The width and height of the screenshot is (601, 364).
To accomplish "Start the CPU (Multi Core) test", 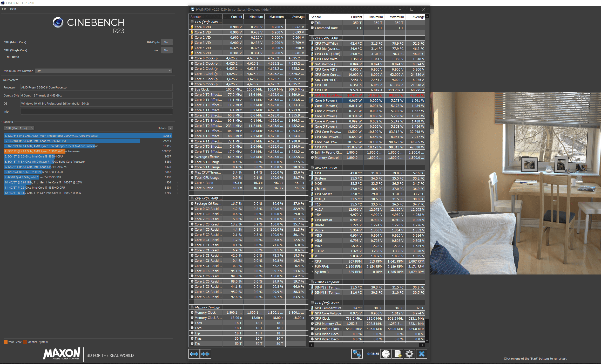I will coord(167,42).
